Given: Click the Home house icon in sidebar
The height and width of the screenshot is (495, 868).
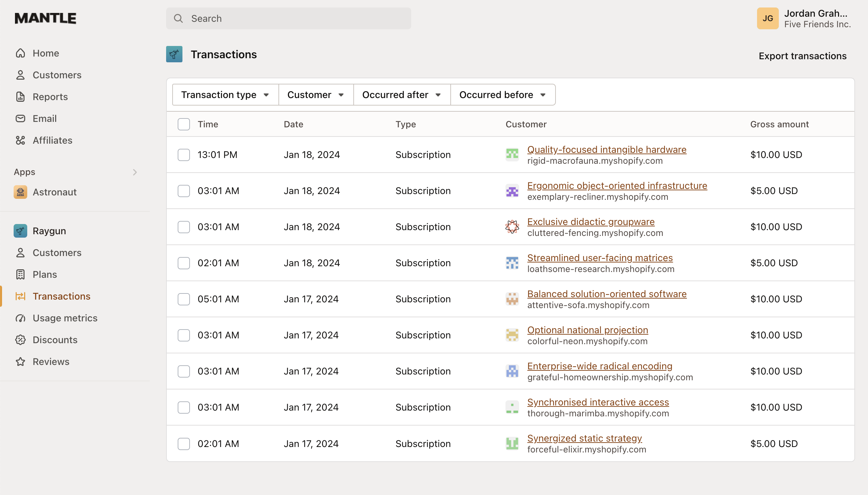Looking at the screenshot, I should 20,53.
